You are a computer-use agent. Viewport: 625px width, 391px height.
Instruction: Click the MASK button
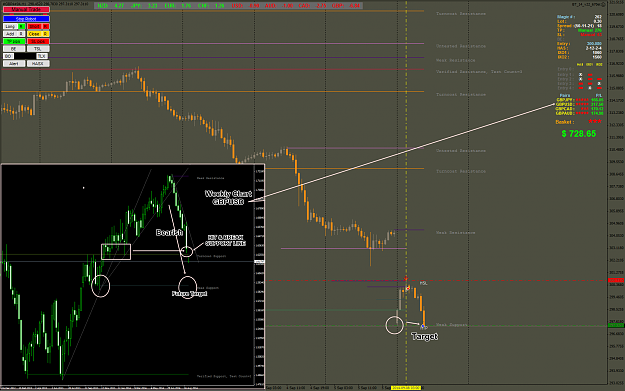[x=38, y=63]
